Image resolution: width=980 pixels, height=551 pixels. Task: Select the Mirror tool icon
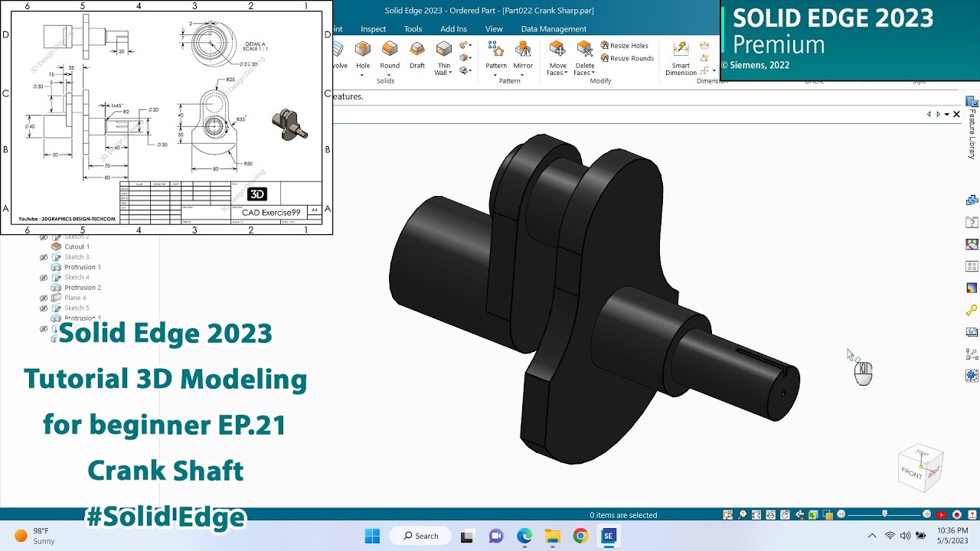[523, 50]
